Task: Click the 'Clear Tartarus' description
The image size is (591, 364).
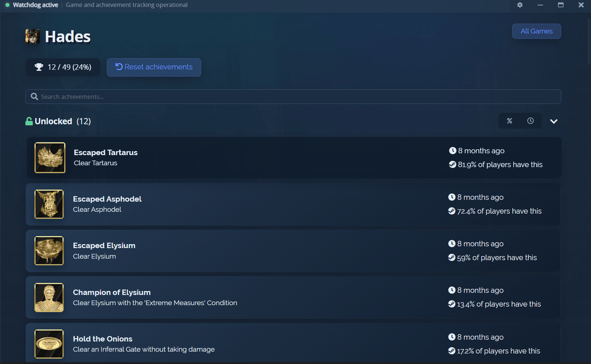Action: point(96,163)
